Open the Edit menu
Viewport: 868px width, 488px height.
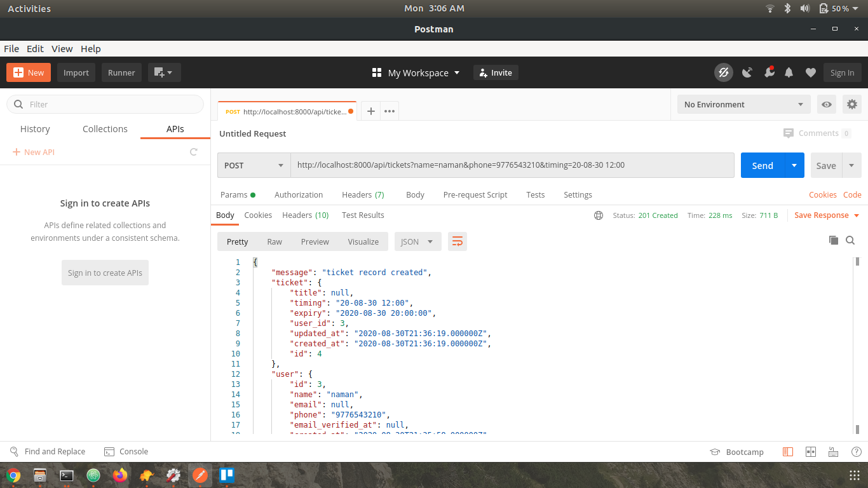tap(35, 48)
